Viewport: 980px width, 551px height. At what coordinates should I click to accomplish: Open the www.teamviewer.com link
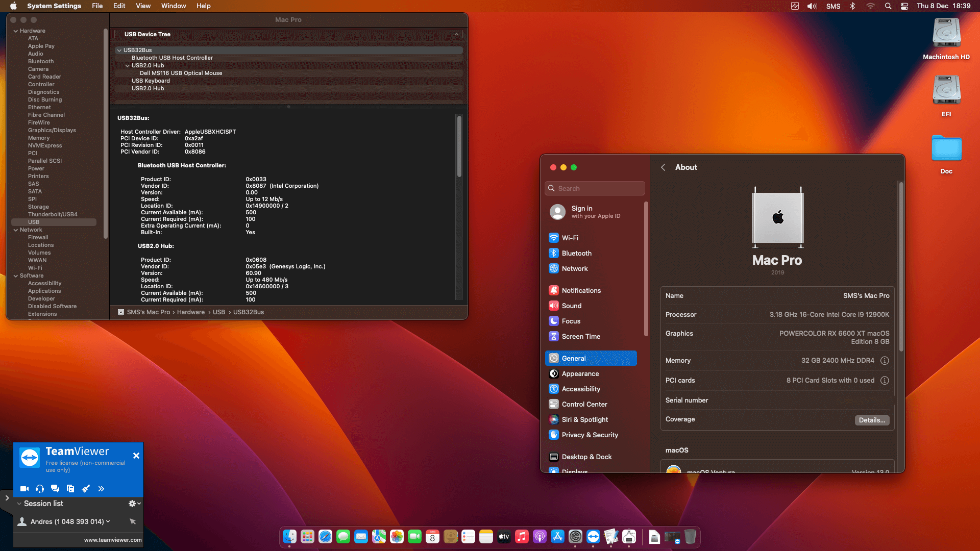(113, 540)
